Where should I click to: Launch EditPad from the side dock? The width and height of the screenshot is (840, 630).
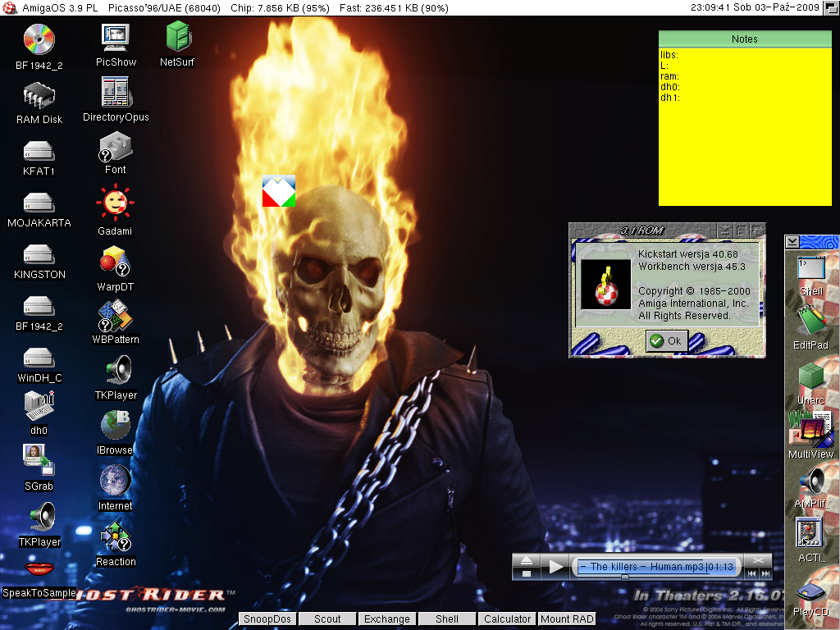[x=811, y=321]
